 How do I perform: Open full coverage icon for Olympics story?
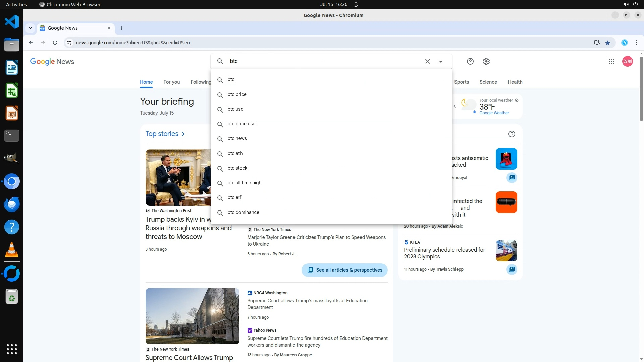(x=512, y=269)
